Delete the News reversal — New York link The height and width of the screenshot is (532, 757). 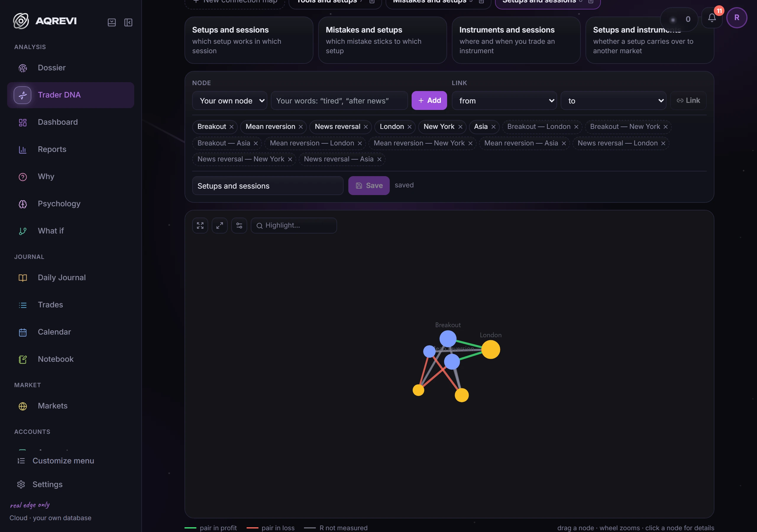click(290, 160)
